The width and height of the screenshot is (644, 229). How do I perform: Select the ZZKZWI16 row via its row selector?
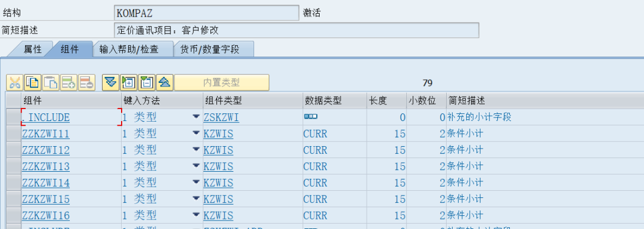(14, 215)
